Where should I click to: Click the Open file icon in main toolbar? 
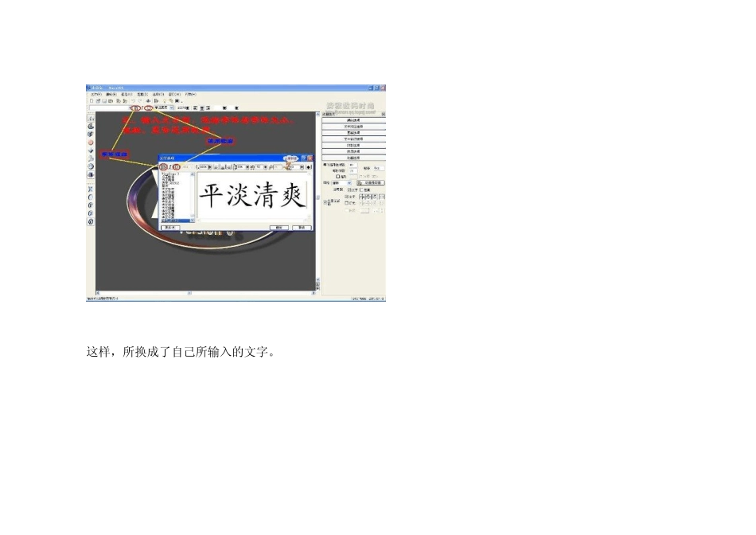(x=98, y=101)
